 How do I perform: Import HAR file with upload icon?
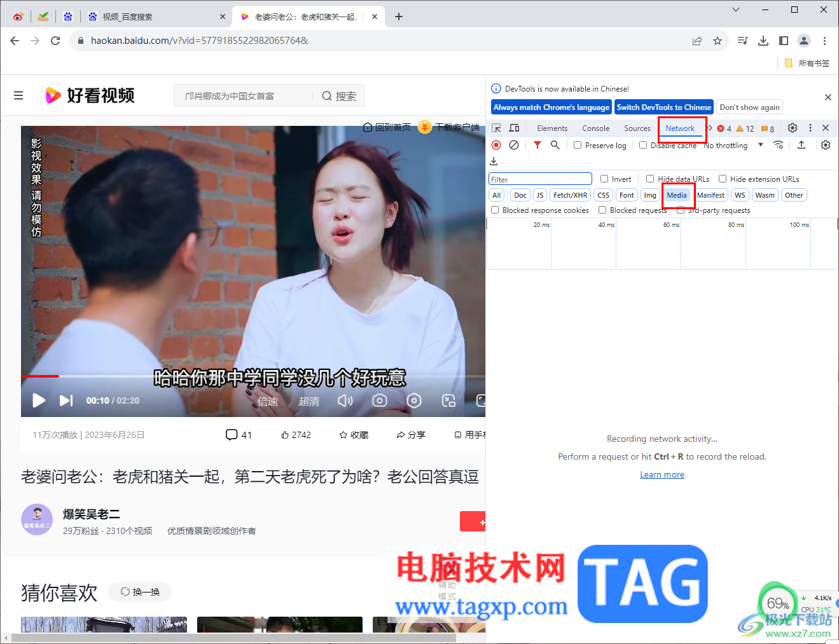801,145
